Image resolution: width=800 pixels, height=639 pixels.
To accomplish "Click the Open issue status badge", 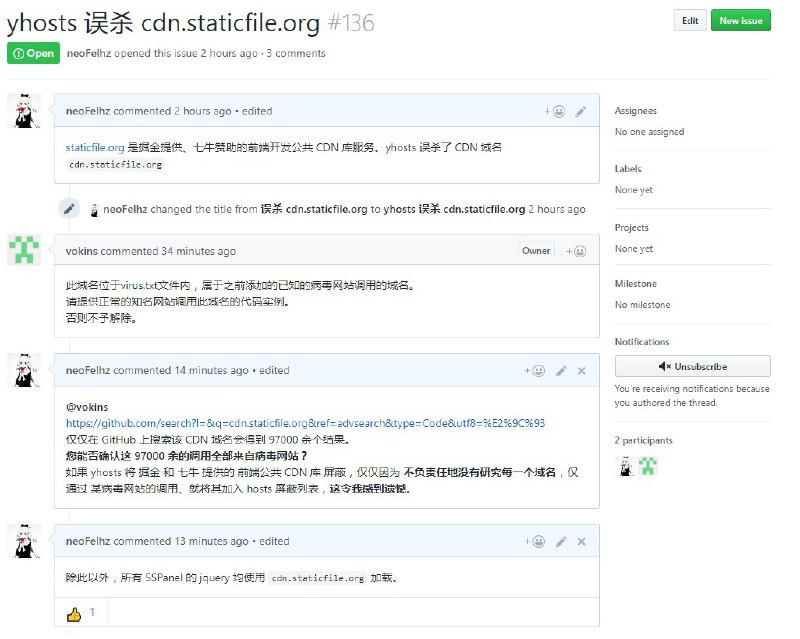I will pos(33,53).
